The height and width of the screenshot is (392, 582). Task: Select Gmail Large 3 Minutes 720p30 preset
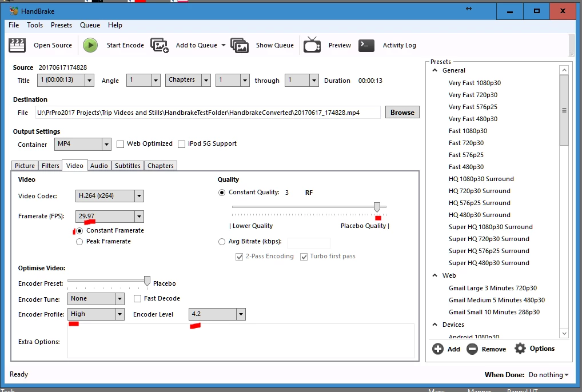493,288
